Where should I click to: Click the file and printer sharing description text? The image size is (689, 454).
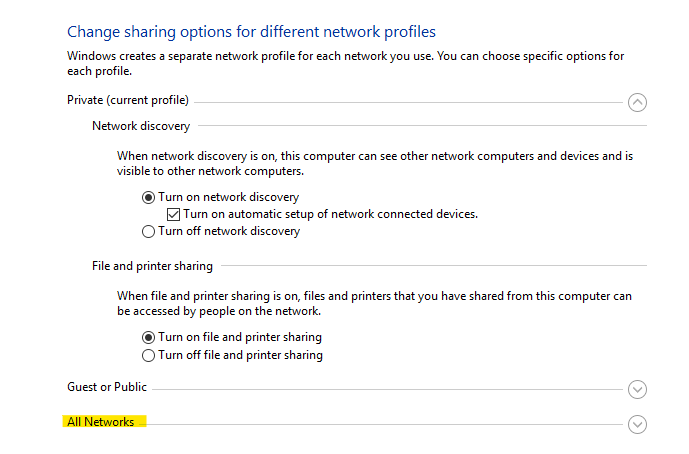[374, 303]
